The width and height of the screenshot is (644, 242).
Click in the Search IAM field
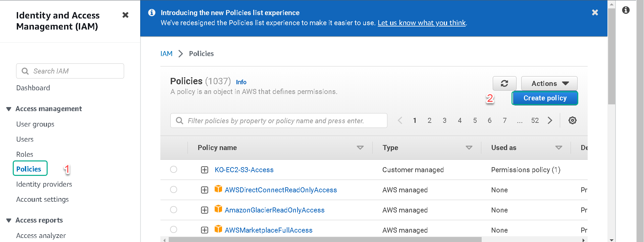(x=70, y=71)
